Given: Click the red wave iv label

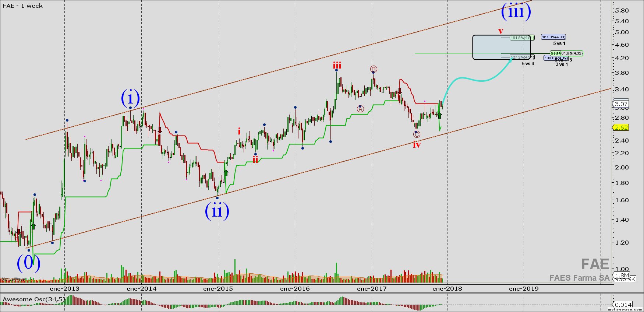Looking at the screenshot, I should click(417, 144).
